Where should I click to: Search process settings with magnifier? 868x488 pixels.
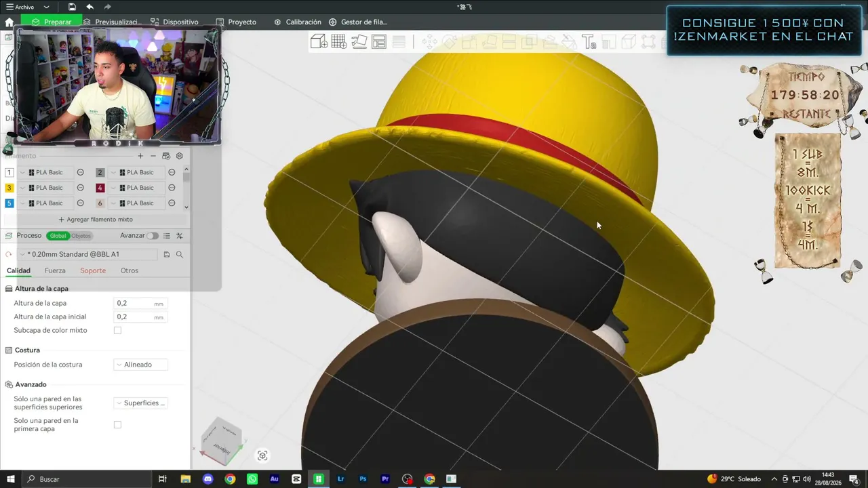coord(180,254)
